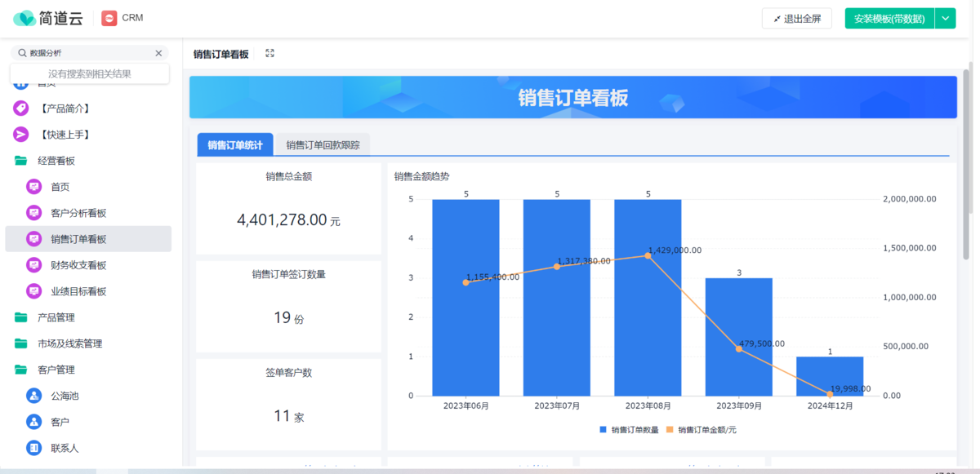Open the 【快速上手】 page icon
Viewport: 980px width, 474px height.
[x=20, y=135]
